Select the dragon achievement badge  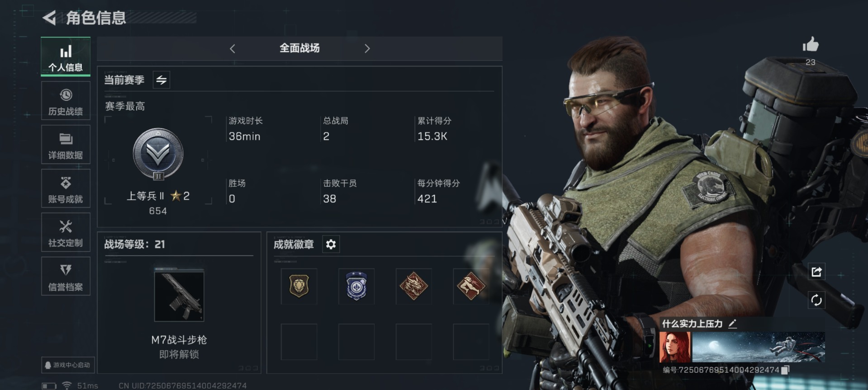pyautogui.click(x=413, y=286)
